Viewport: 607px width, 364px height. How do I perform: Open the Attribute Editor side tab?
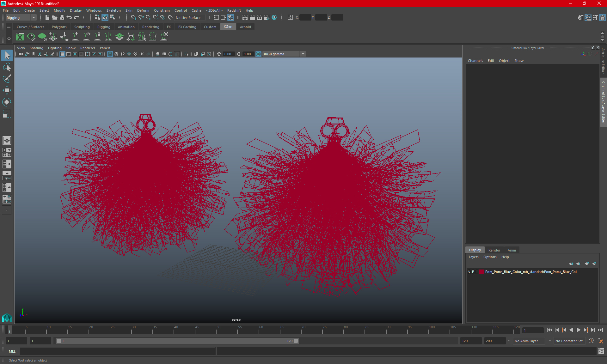[603, 61]
